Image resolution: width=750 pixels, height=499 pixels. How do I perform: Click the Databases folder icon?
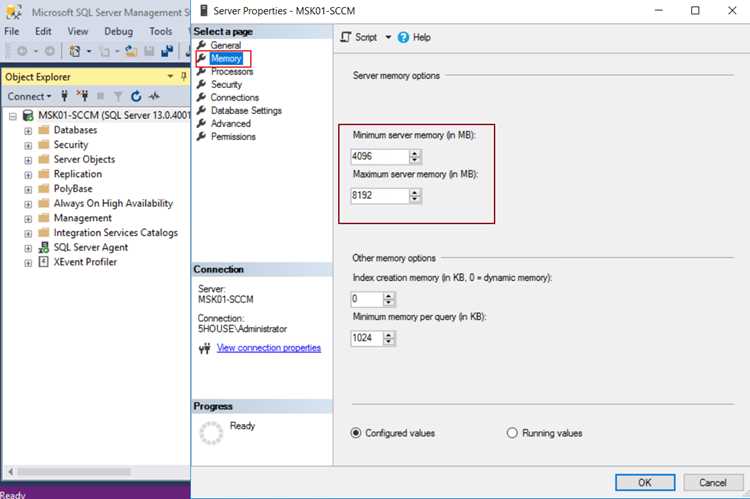click(44, 130)
